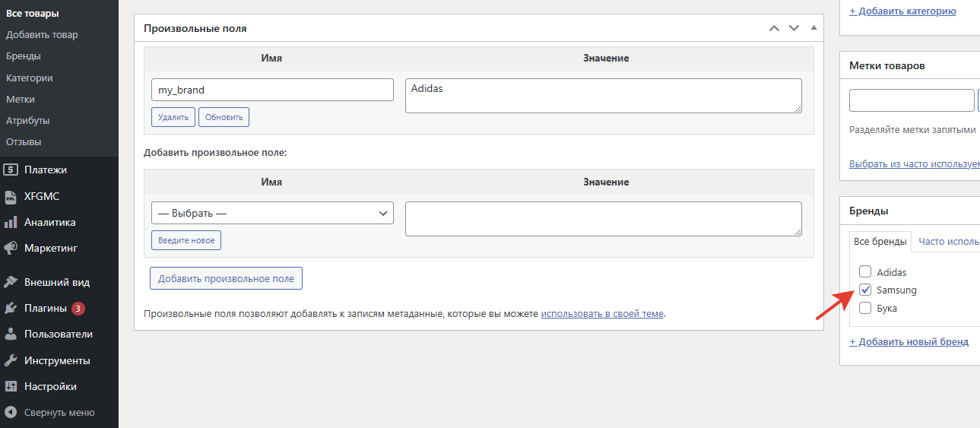Image resolution: width=980 pixels, height=428 pixels.
Task: Uncheck the Samsung brand checkbox
Action: [864, 290]
